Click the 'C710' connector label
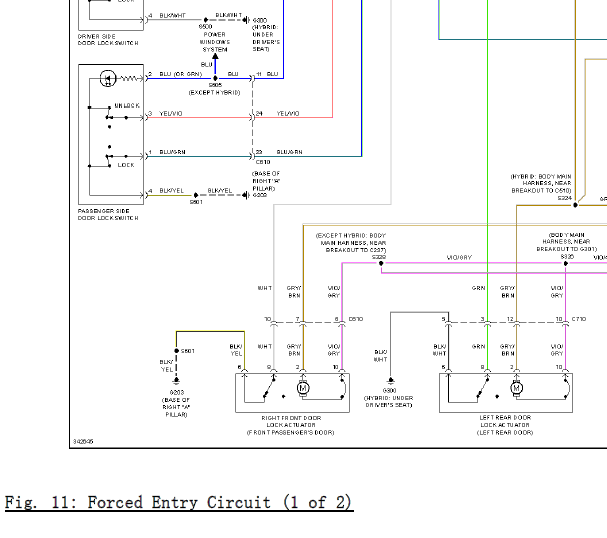 point(579,319)
